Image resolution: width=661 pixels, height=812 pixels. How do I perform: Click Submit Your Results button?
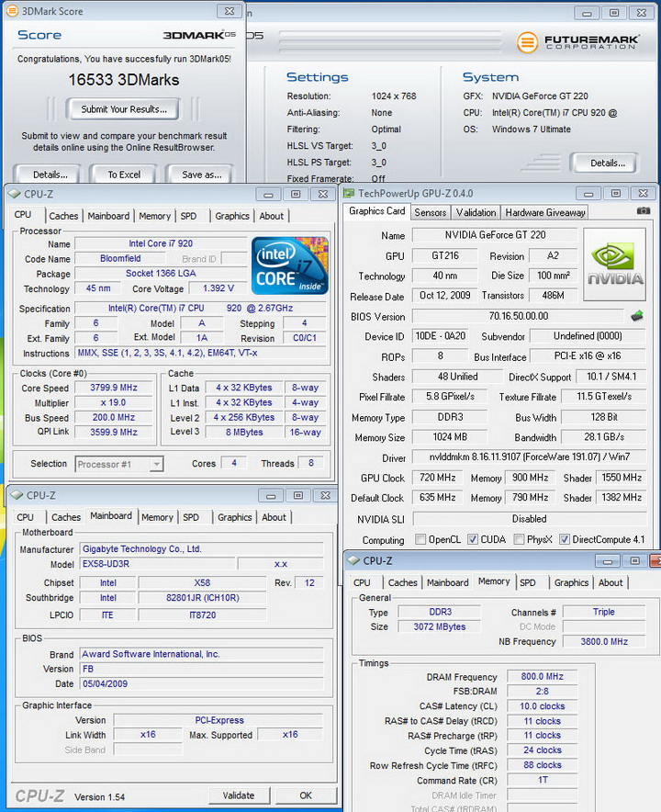124,109
